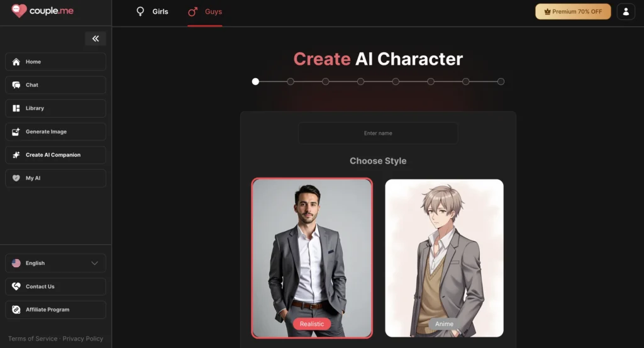Jump to fifth step dot in progress
644x348 pixels.
[x=396, y=81]
